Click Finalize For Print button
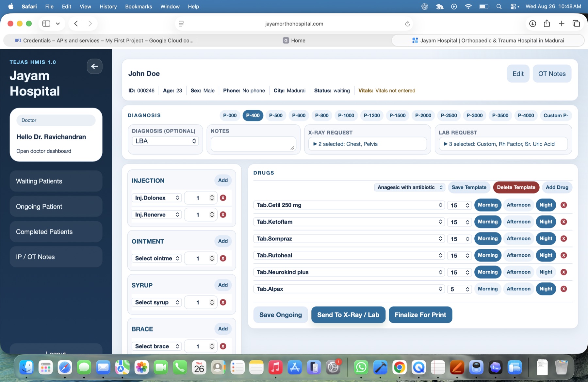The height and width of the screenshot is (382, 588). (420, 315)
